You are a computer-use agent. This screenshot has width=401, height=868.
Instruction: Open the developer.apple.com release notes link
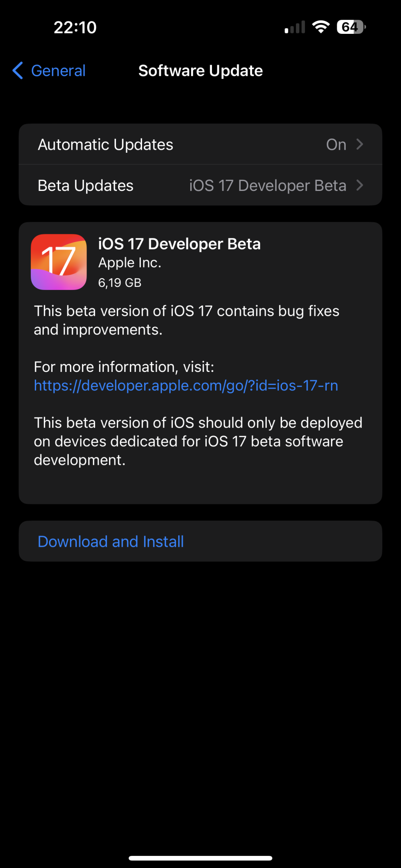186,385
